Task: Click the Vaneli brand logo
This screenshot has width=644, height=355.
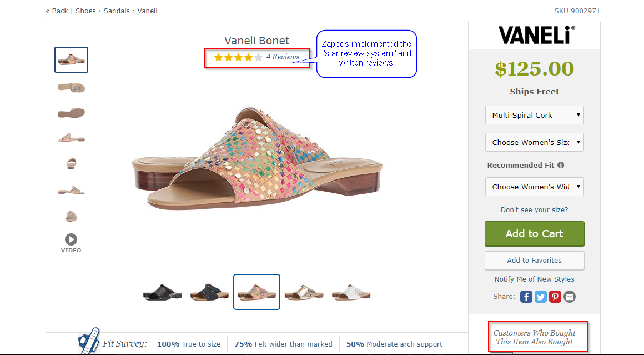Action: 536,35
